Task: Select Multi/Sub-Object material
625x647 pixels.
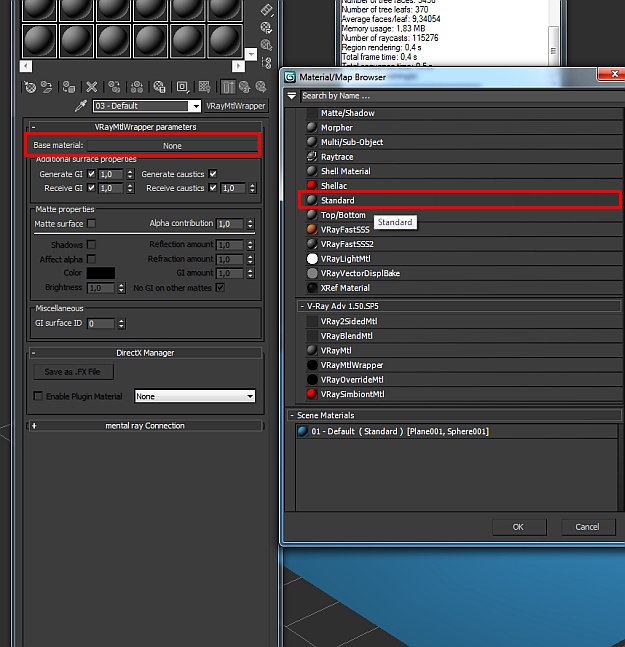Action: click(x=464, y=142)
